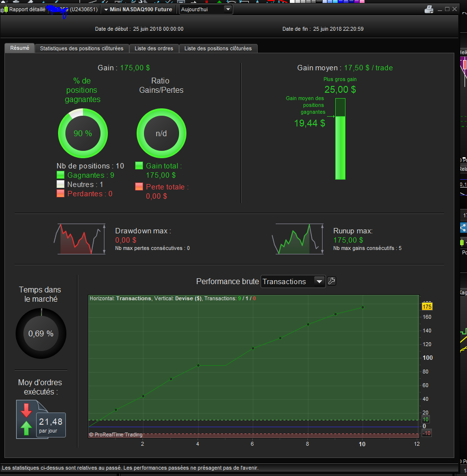Screen dimensions: 467x476
Task: Click the printer icon in the title bar
Action: coord(429,10)
